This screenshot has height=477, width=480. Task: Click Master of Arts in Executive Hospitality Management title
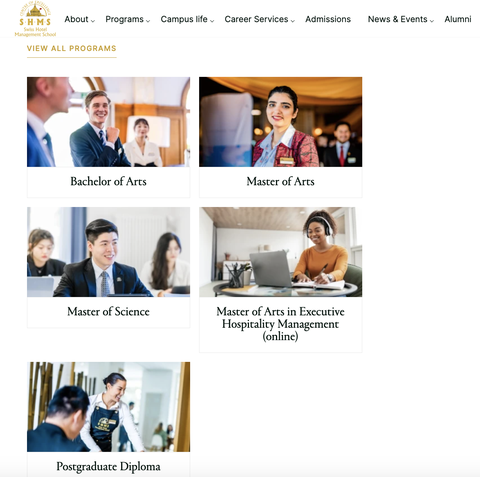point(280,324)
